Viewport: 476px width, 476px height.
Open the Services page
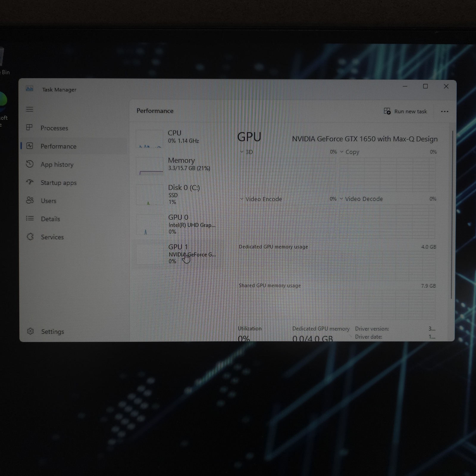pos(73,237)
